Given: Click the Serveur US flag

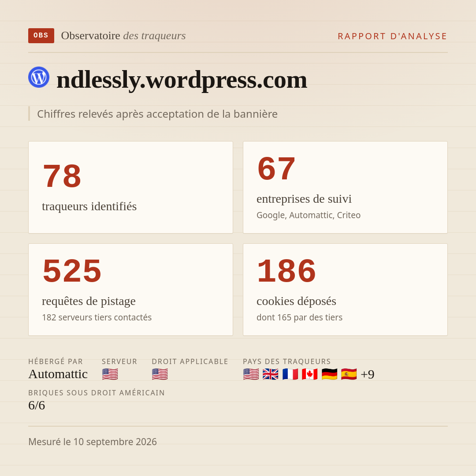Looking at the screenshot, I should click(x=110, y=374).
